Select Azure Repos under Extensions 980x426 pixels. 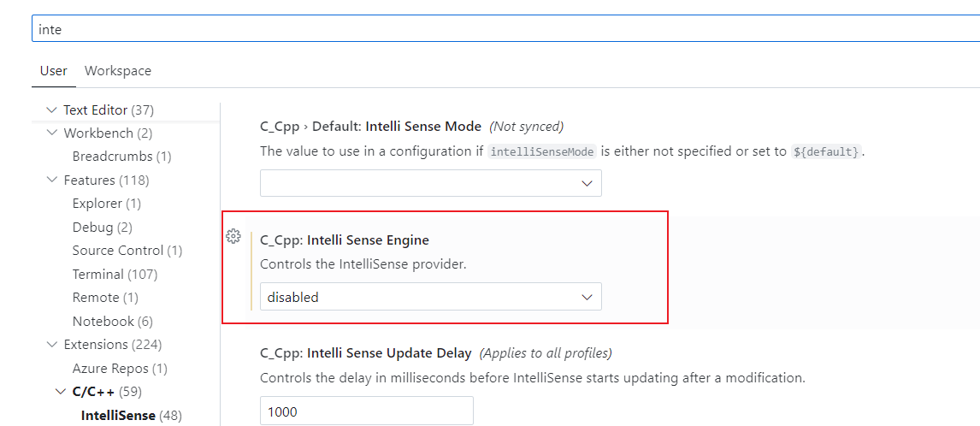coord(120,369)
